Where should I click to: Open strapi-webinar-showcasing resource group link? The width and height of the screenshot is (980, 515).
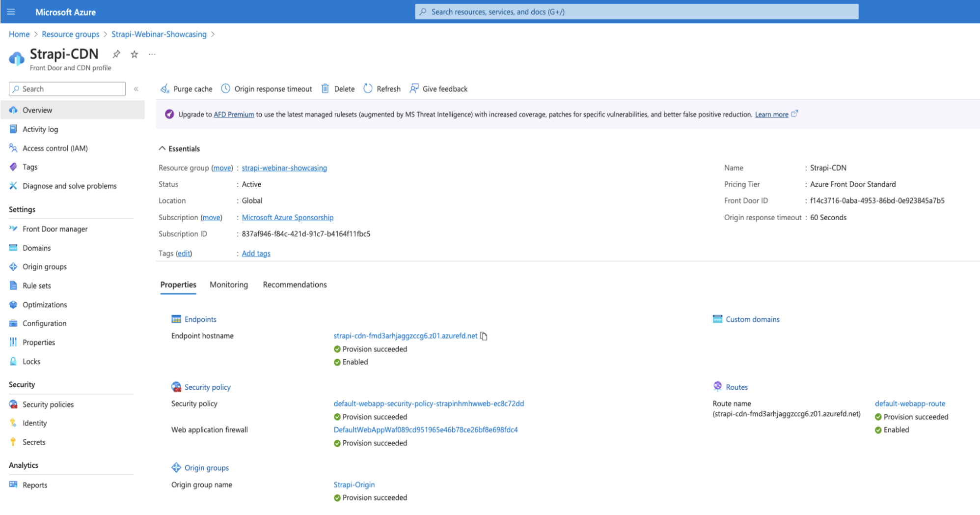[x=284, y=168]
